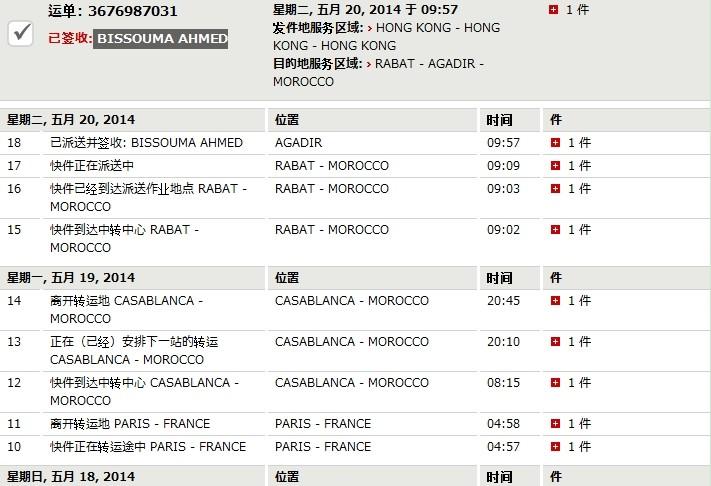
Task: Expand pieces for row 17 out for delivery
Action: (x=556, y=166)
